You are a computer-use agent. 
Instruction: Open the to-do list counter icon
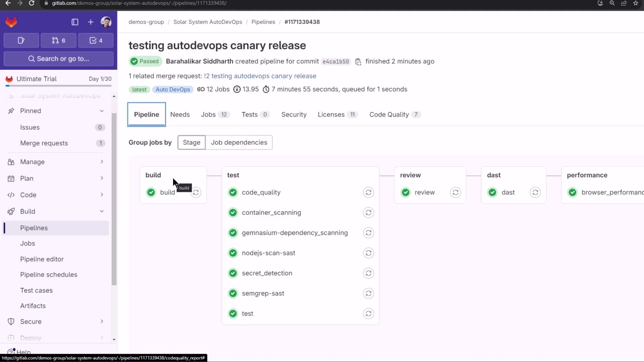tap(96, 41)
